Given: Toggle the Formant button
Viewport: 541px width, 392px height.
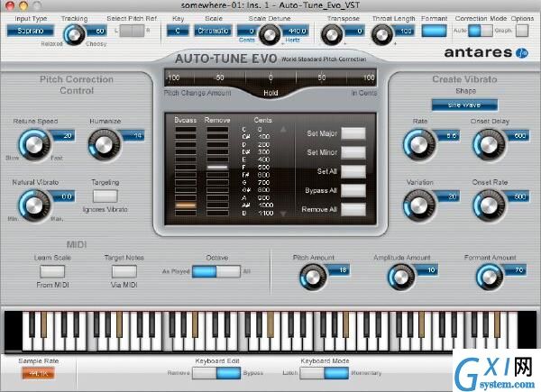Looking at the screenshot, I should tap(434, 31).
